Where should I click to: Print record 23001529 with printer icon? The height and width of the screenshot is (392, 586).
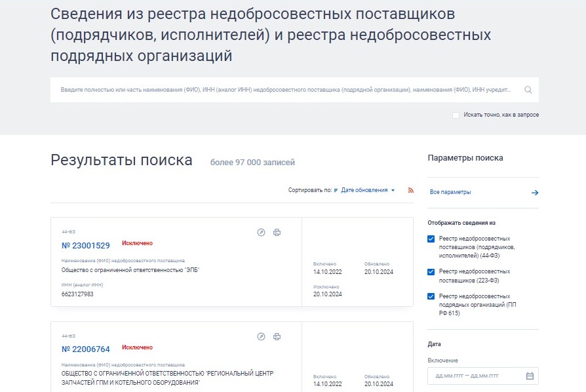click(x=277, y=233)
